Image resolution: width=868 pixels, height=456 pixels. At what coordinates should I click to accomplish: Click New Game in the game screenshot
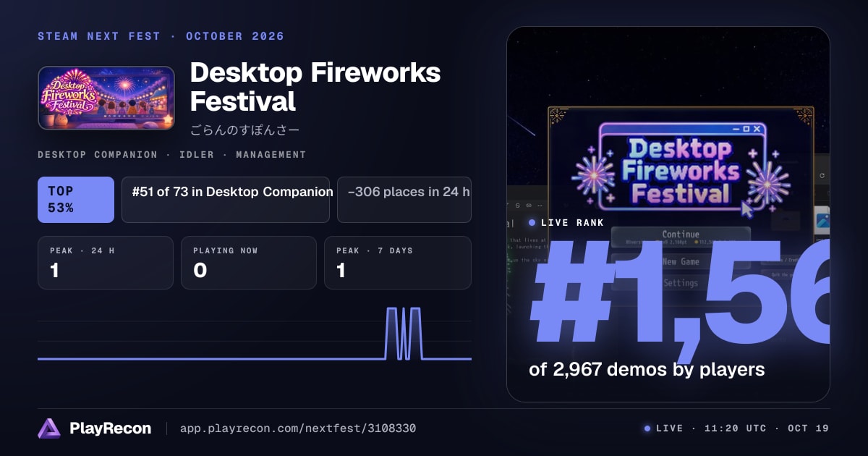click(x=681, y=262)
